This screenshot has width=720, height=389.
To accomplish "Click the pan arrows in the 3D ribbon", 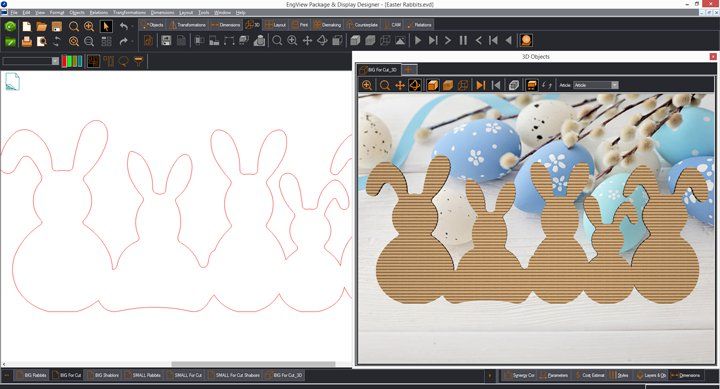I will (x=307, y=41).
